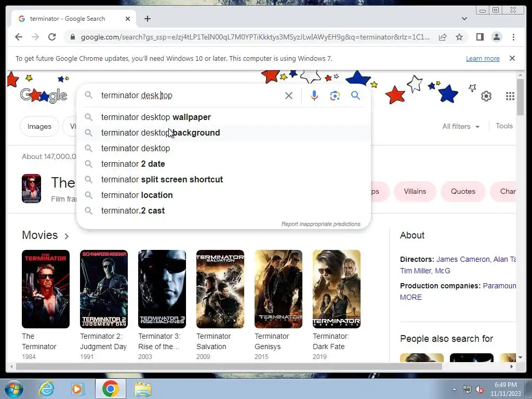Viewport: 532px width, 399px height.
Task: Open Windows Media Player from the taskbar
Action: click(77, 389)
